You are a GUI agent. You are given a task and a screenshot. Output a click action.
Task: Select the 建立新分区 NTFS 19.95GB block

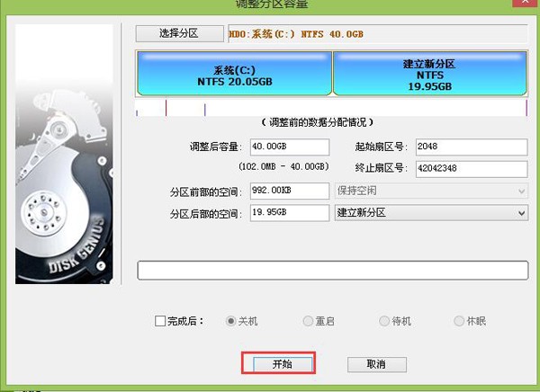point(430,74)
